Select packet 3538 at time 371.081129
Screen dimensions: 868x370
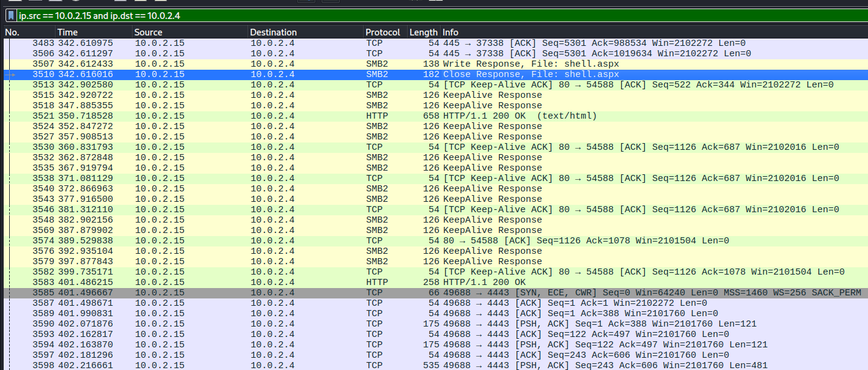coord(435,179)
